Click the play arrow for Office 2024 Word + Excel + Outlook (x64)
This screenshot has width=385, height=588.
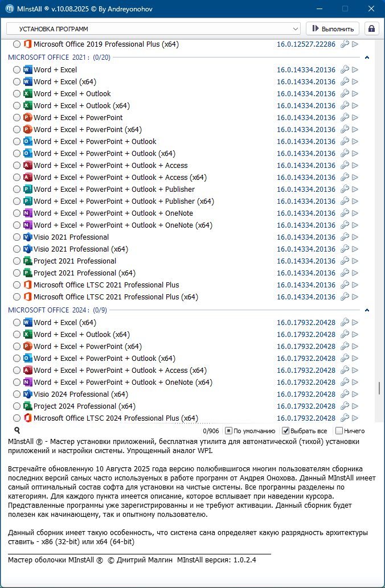click(x=355, y=335)
